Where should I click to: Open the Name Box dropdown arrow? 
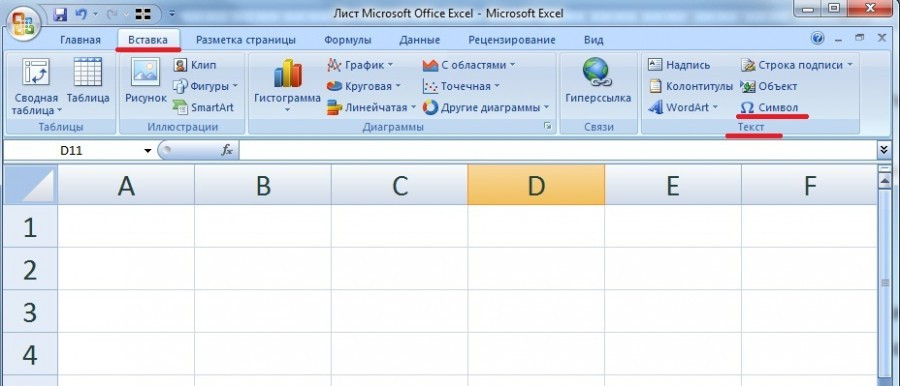[x=148, y=151]
